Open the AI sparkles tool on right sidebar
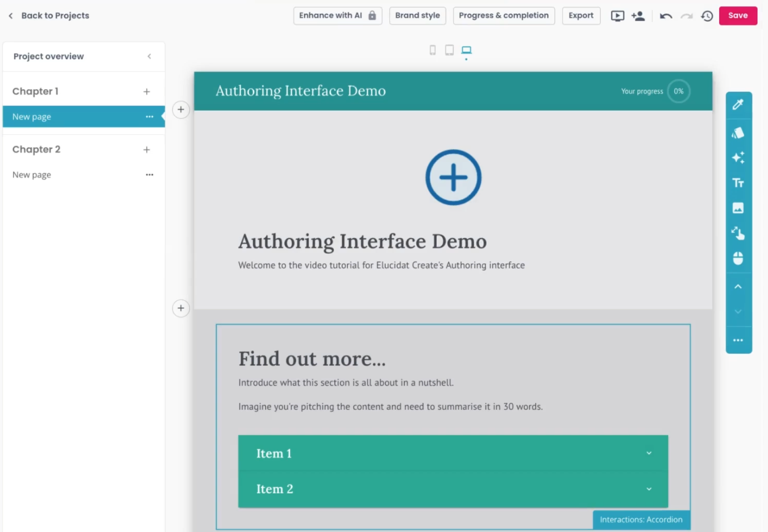This screenshot has width=768, height=532. 738,158
